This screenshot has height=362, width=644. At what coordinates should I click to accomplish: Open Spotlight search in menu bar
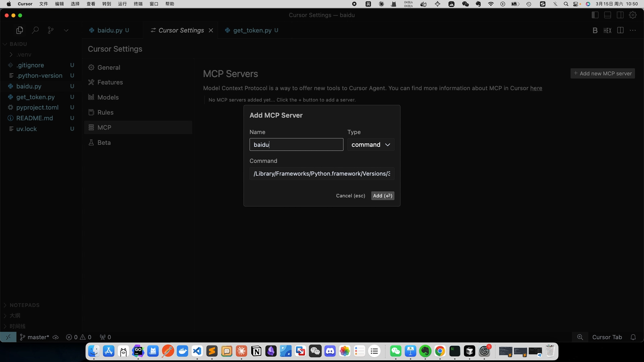(566, 4)
